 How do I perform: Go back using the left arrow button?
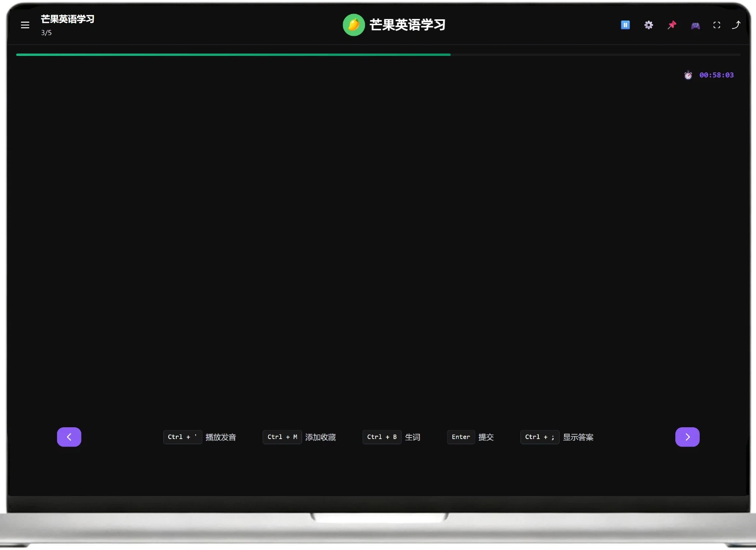69,437
